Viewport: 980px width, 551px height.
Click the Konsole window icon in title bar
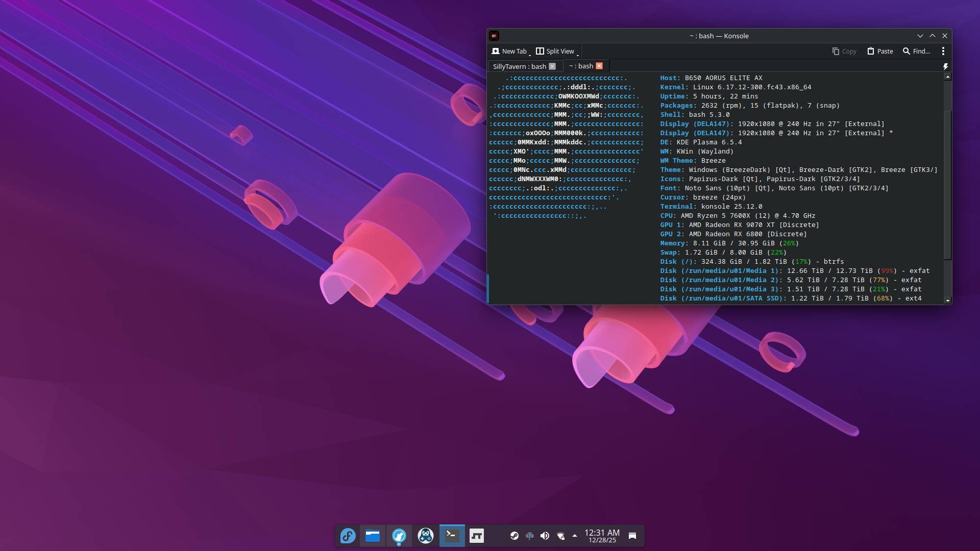coord(494,36)
